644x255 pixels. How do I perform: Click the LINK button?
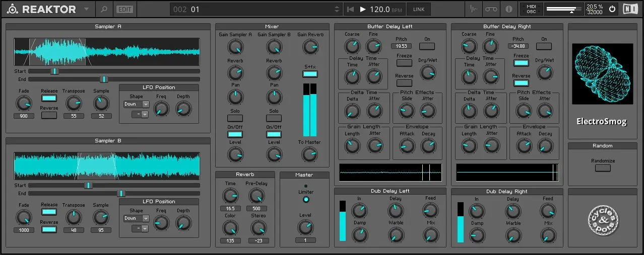[x=419, y=9]
